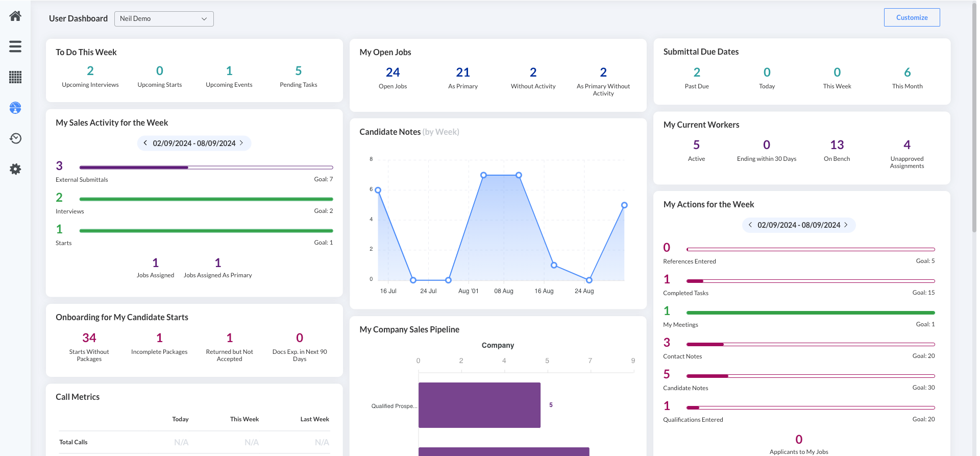Click the Customize button
980x456 pixels.
(912, 17)
